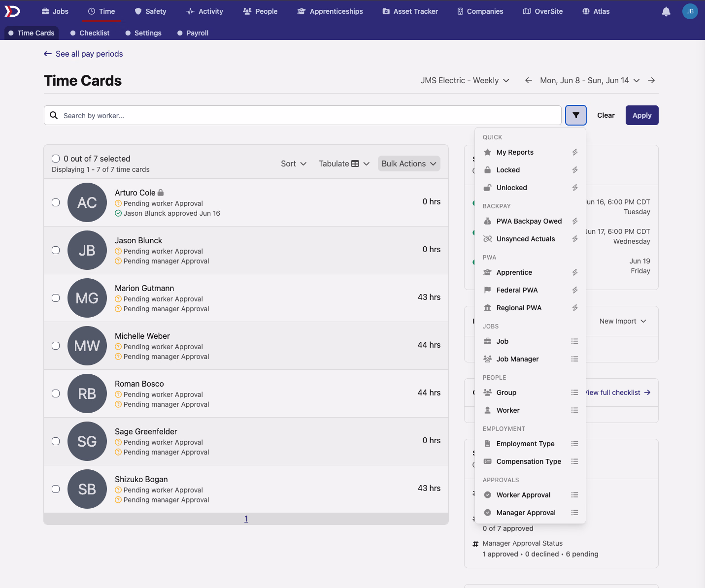Click lightning icon beside Apprentice filter
705x588 pixels.
click(574, 272)
